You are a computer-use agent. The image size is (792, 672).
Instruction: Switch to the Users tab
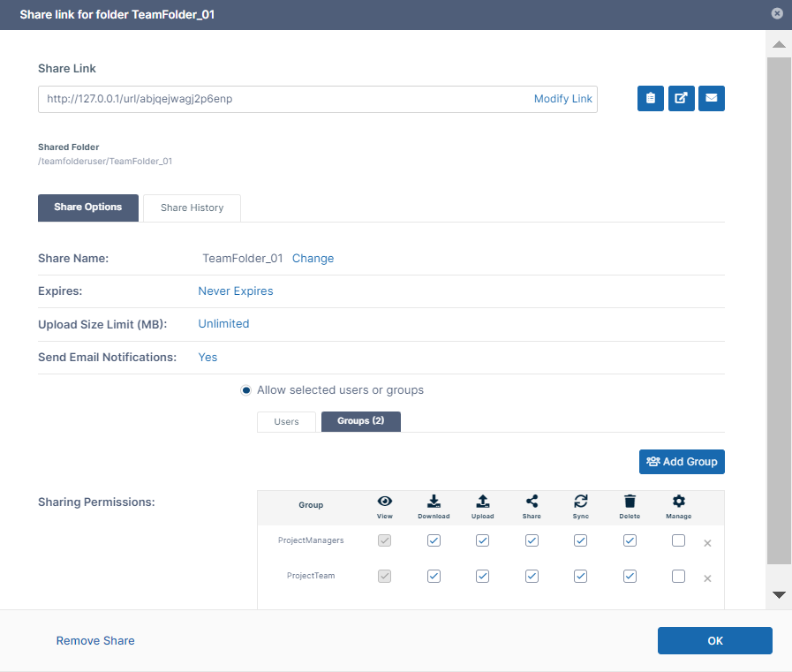(286, 422)
